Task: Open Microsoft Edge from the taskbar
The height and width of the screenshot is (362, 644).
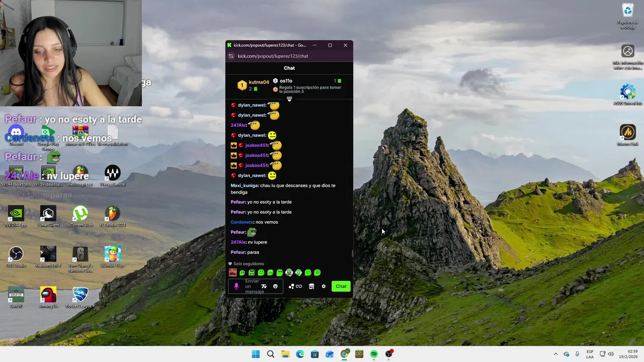Action: pyautogui.click(x=300, y=354)
